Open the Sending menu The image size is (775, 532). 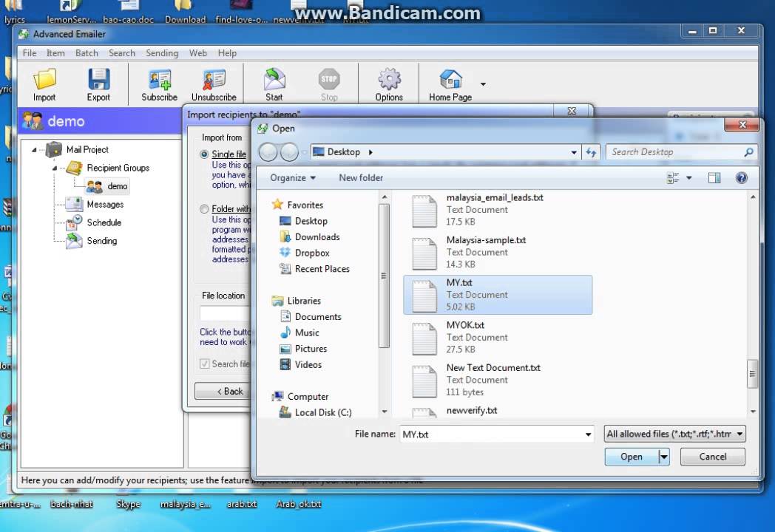tap(162, 53)
